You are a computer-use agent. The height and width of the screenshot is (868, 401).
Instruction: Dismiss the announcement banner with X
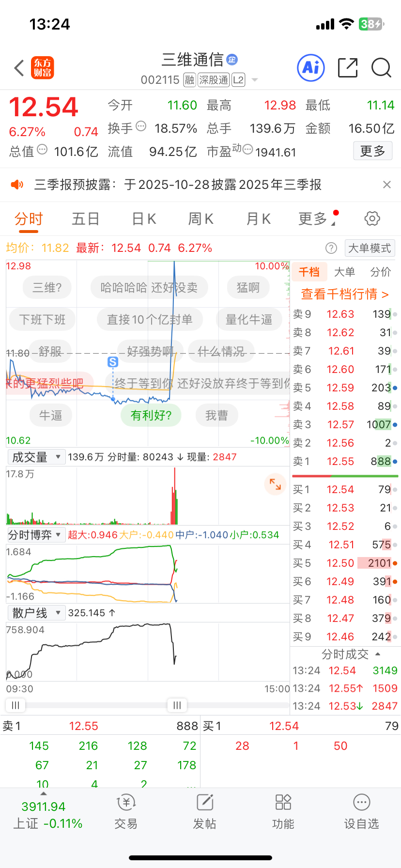[386, 185]
